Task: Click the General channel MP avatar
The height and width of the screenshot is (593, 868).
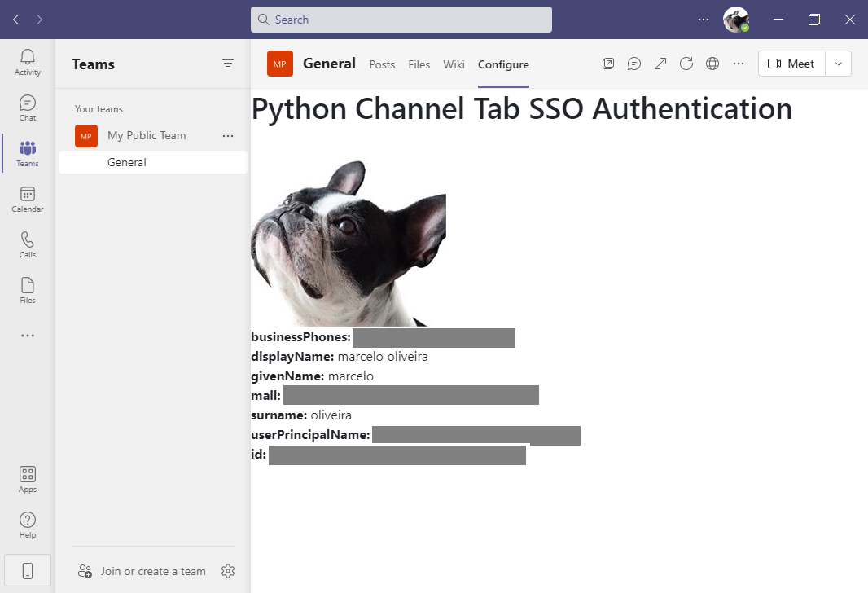Action: [x=279, y=64]
